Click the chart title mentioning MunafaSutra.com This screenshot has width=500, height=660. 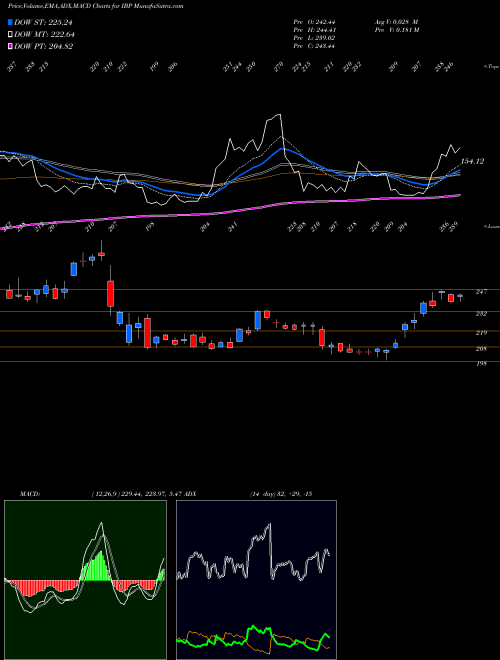point(96,6)
